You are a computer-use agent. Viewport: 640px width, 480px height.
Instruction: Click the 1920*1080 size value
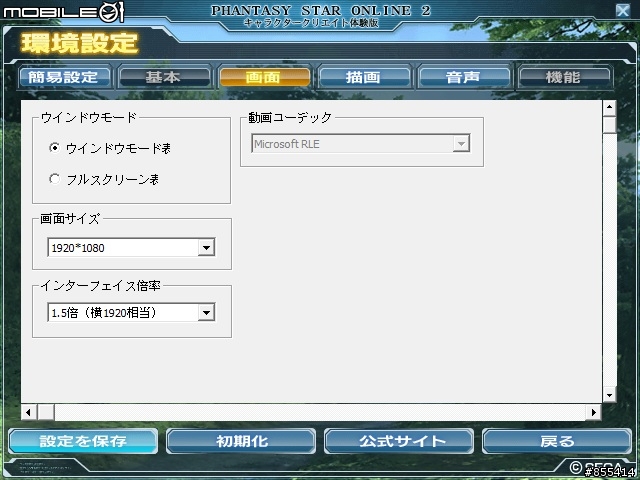78,248
